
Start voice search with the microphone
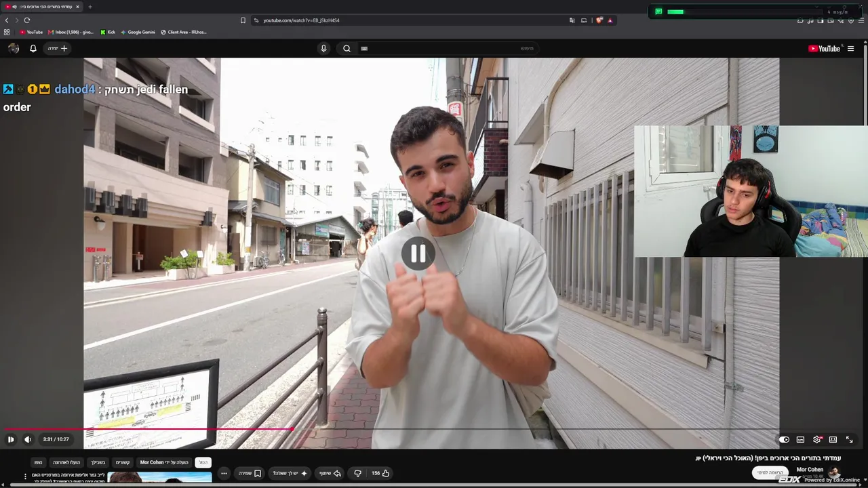pos(323,48)
